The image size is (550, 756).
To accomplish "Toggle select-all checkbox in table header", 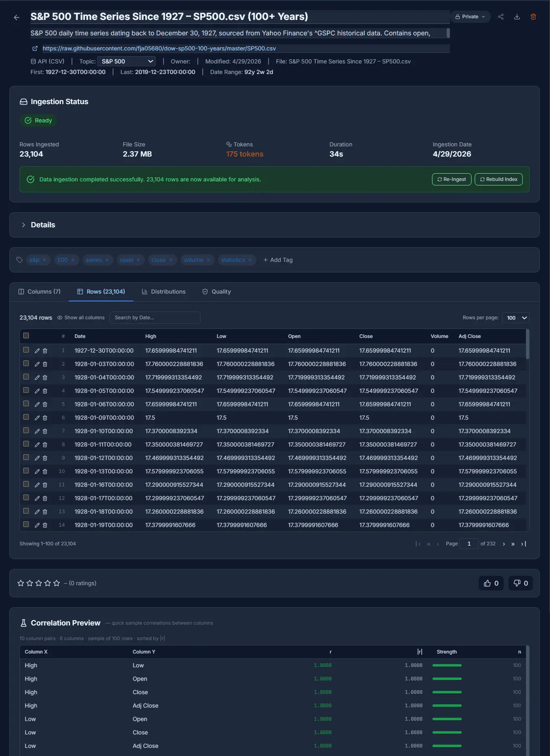I will 26,336.
